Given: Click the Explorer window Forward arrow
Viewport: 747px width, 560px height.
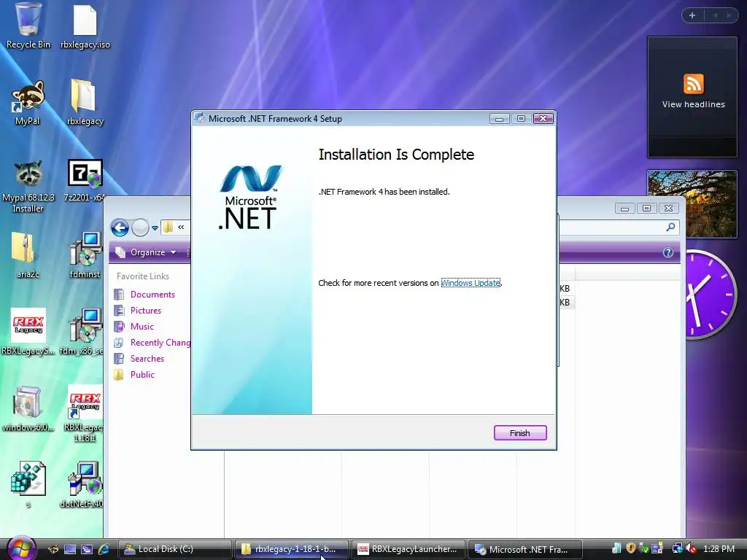Looking at the screenshot, I should pos(140,227).
